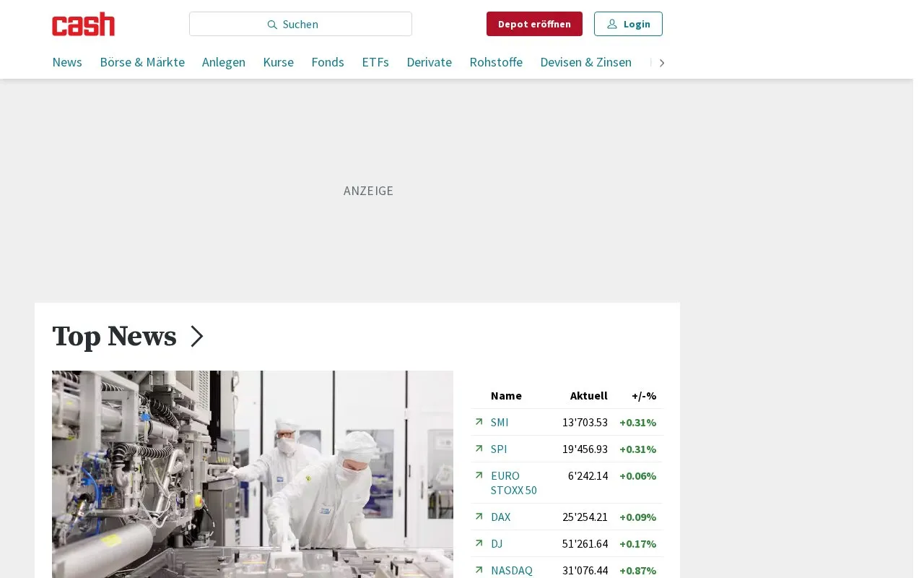Open the NASDAQ index link
The width and height of the screenshot is (924, 578).
[512, 570]
